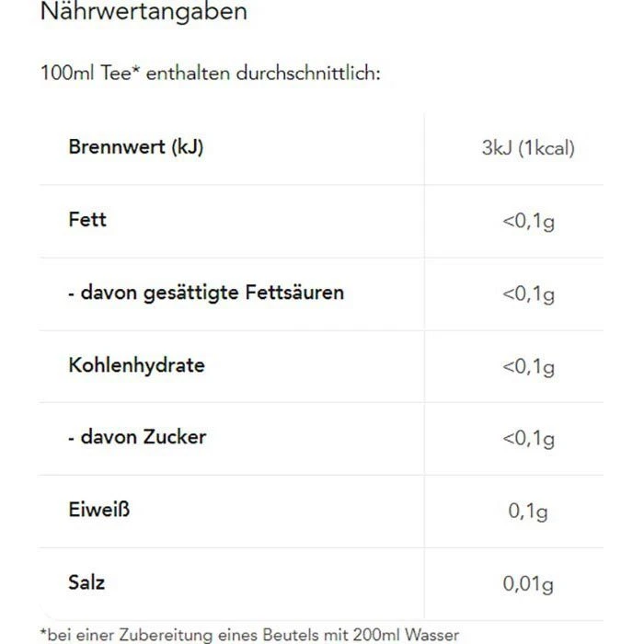Select the Kohlenhydrate row label
Viewport: 644px width, 644px height.
pos(136,365)
